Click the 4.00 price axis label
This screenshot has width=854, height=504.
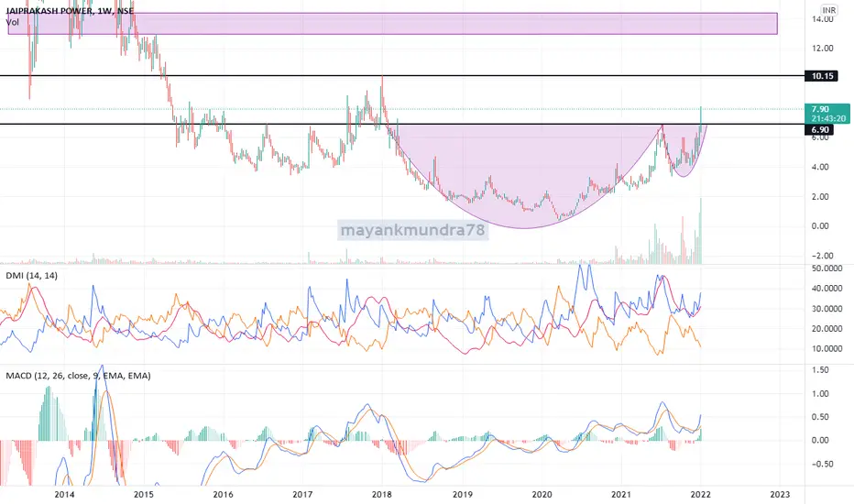pyautogui.click(x=820, y=167)
